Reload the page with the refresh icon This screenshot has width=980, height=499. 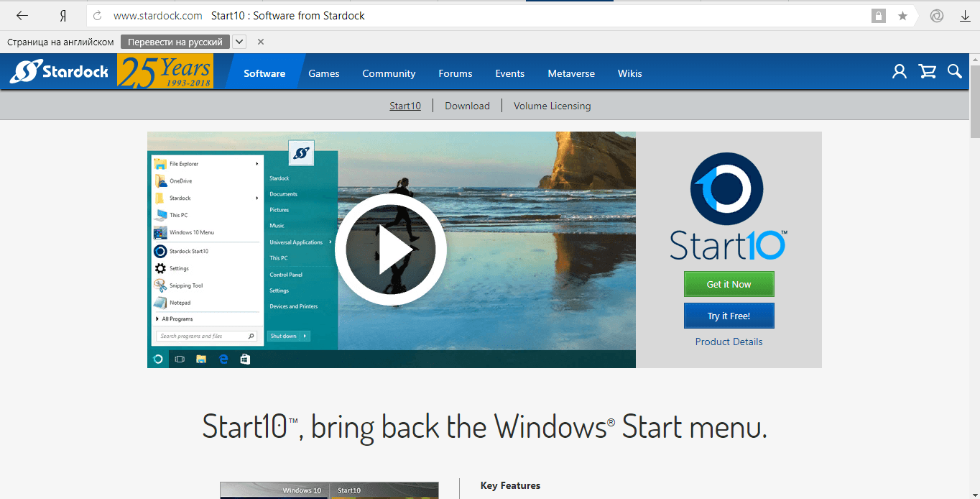pos(98,16)
